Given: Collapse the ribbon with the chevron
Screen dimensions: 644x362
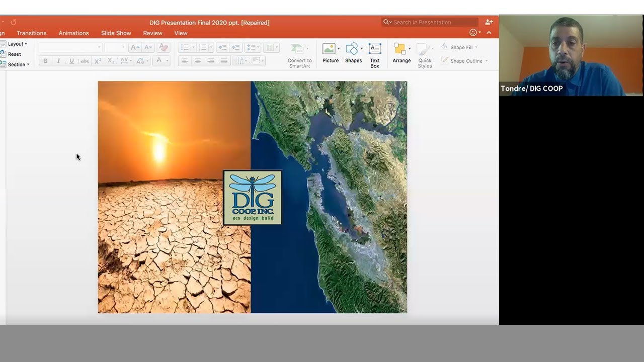Looking at the screenshot, I should coord(489,33).
